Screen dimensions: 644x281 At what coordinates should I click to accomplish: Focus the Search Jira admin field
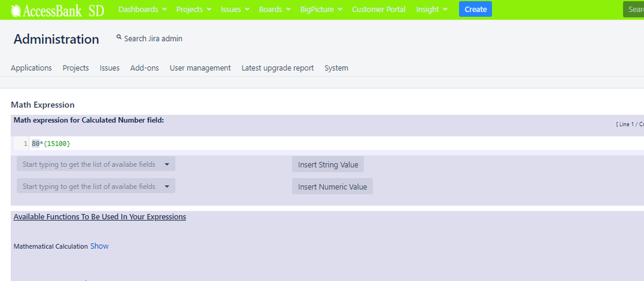click(153, 39)
